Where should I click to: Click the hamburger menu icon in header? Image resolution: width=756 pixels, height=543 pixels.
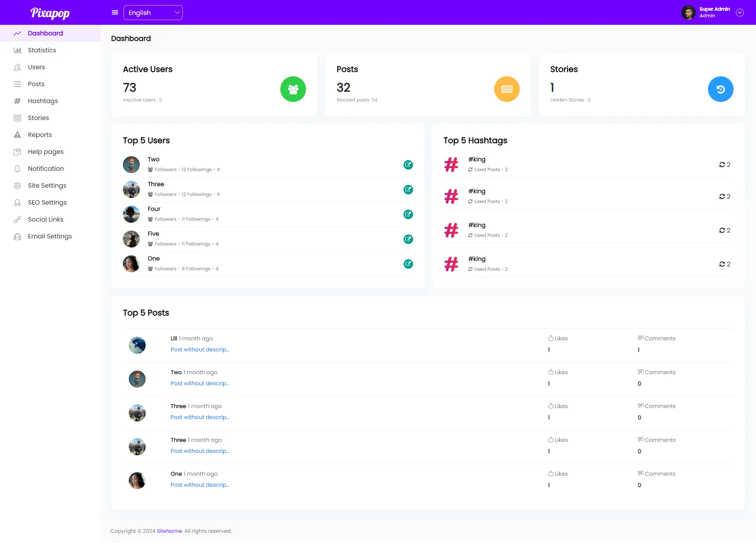[115, 13]
